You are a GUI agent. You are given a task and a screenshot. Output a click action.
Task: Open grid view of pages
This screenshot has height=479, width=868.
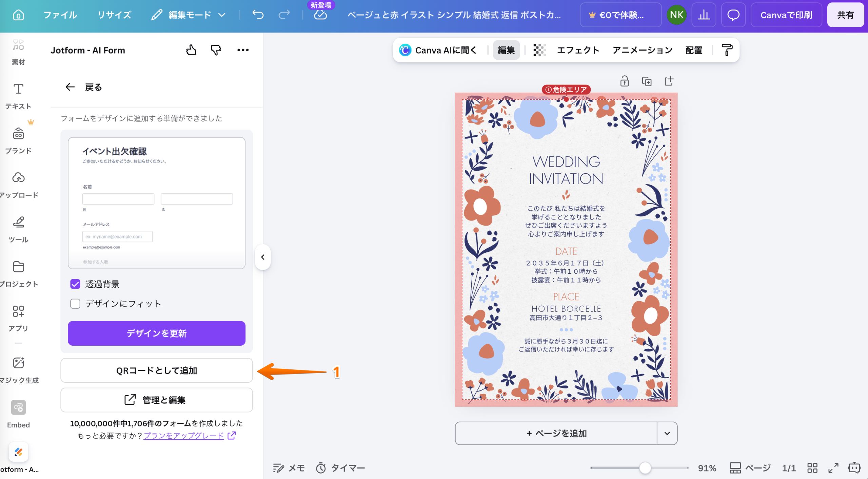pyautogui.click(x=812, y=468)
